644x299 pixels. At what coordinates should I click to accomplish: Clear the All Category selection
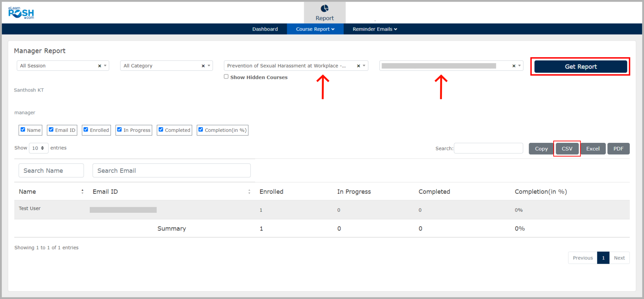(203, 66)
